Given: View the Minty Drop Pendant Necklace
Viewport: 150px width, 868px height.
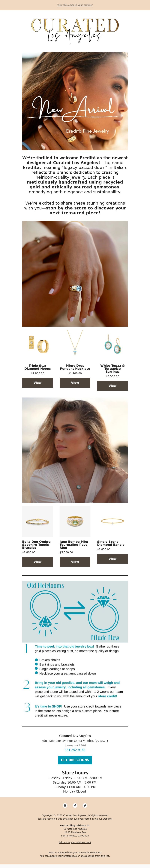Looking at the screenshot, I should point(75,383).
